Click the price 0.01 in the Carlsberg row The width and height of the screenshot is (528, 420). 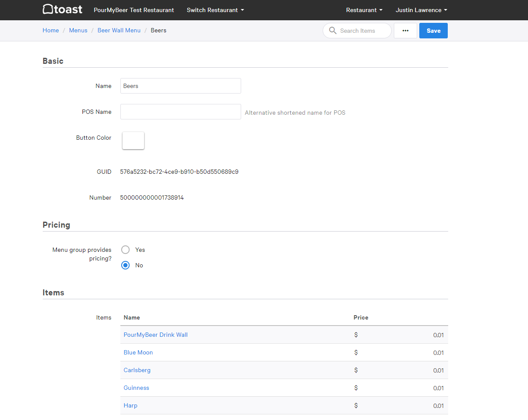pyautogui.click(x=438, y=370)
